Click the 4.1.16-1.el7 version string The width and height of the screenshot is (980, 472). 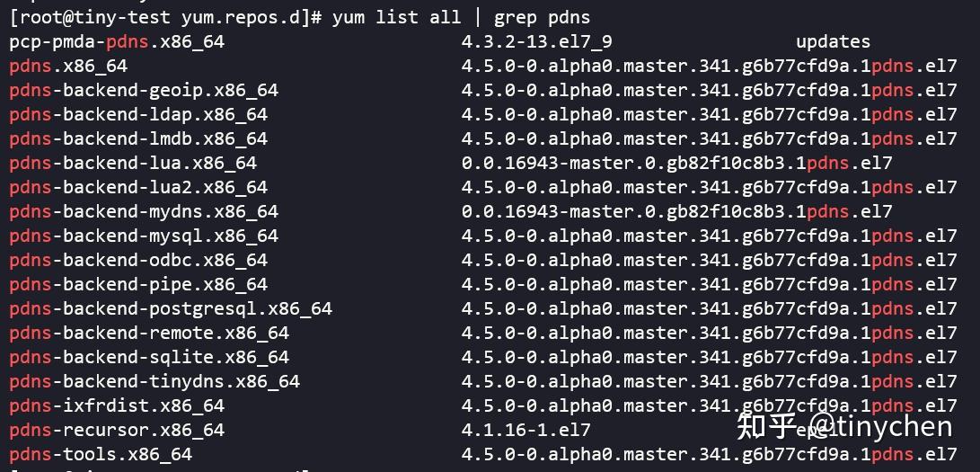point(526,431)
